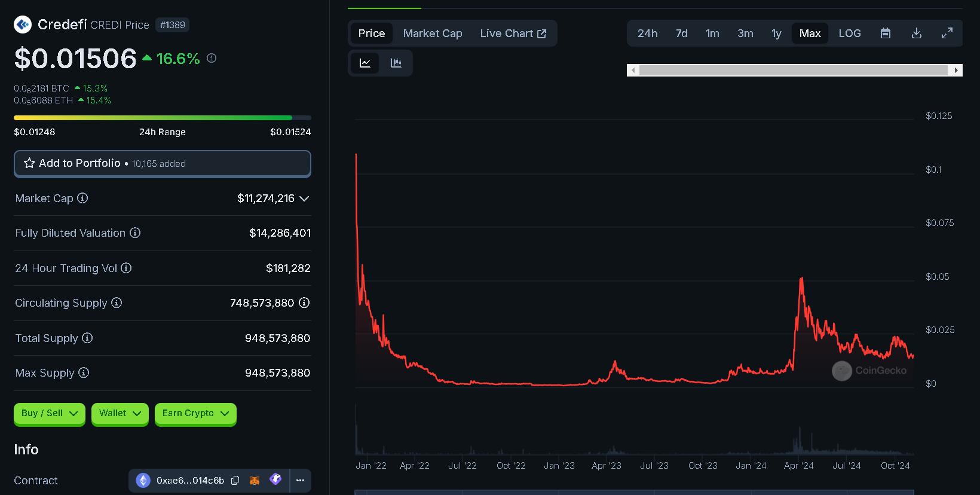Click the $14,286,401 valuation value

coord(280,233)
